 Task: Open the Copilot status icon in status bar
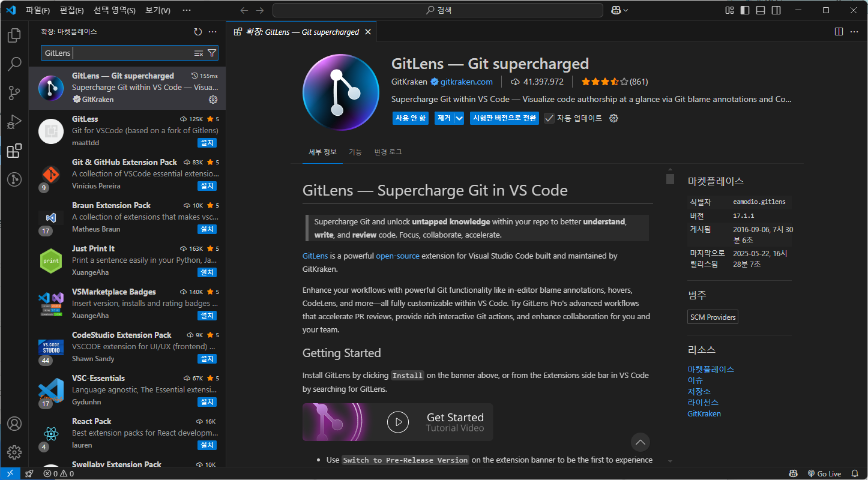coord(793,473)
